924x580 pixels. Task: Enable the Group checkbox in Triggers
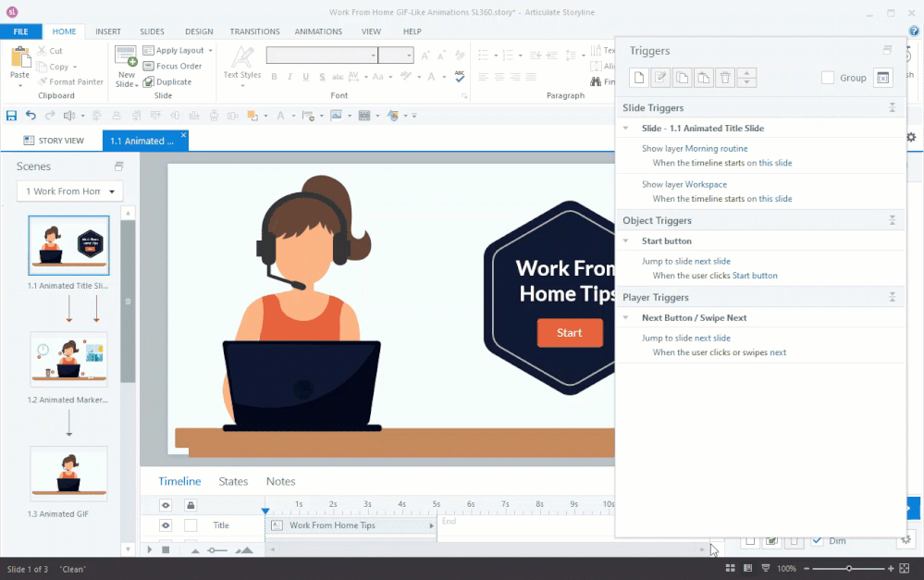point(828,78)
